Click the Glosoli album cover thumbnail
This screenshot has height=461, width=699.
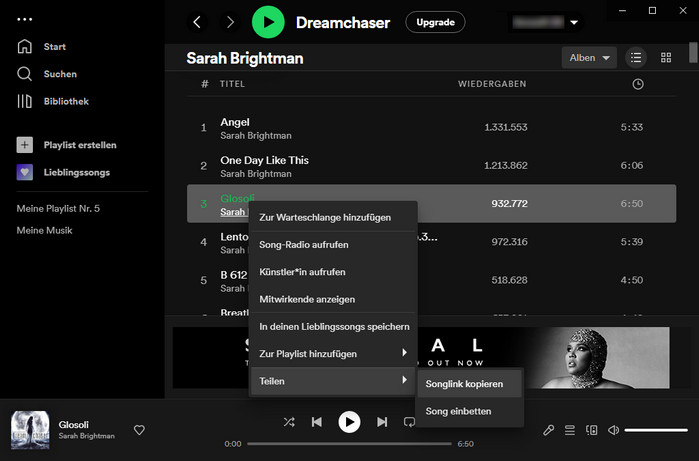click(30, 430)
